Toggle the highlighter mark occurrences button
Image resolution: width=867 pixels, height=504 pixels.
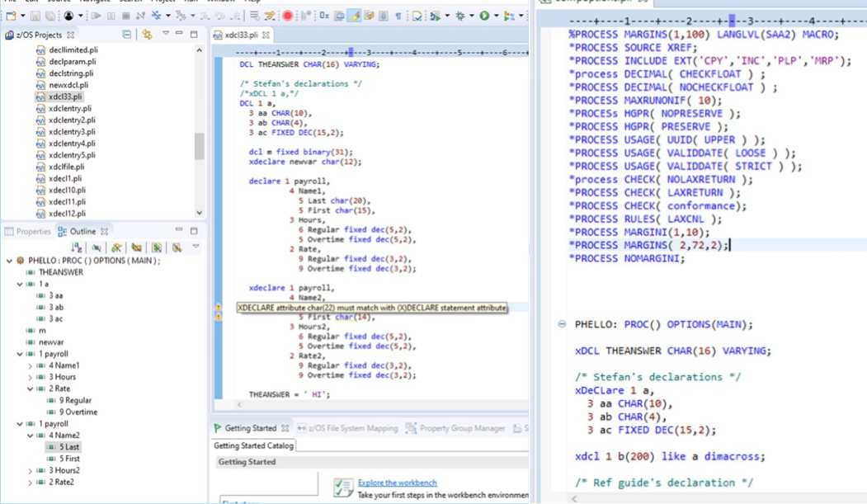pos(354,16)
